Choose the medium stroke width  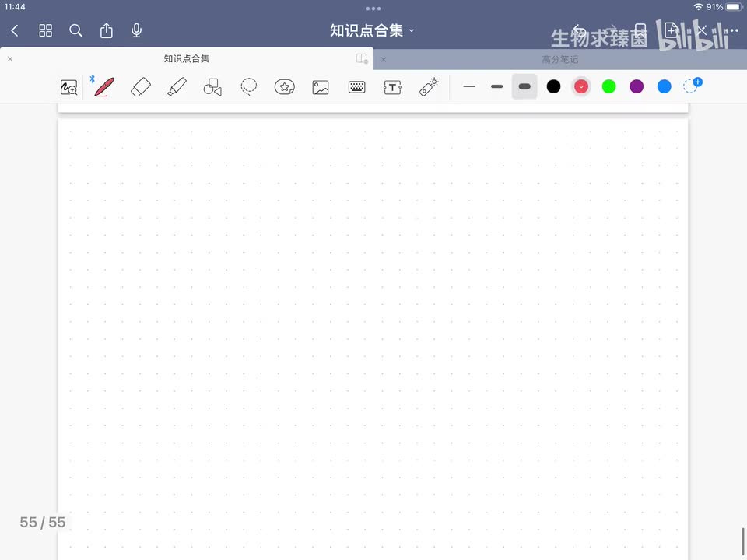tap(497, 86)
